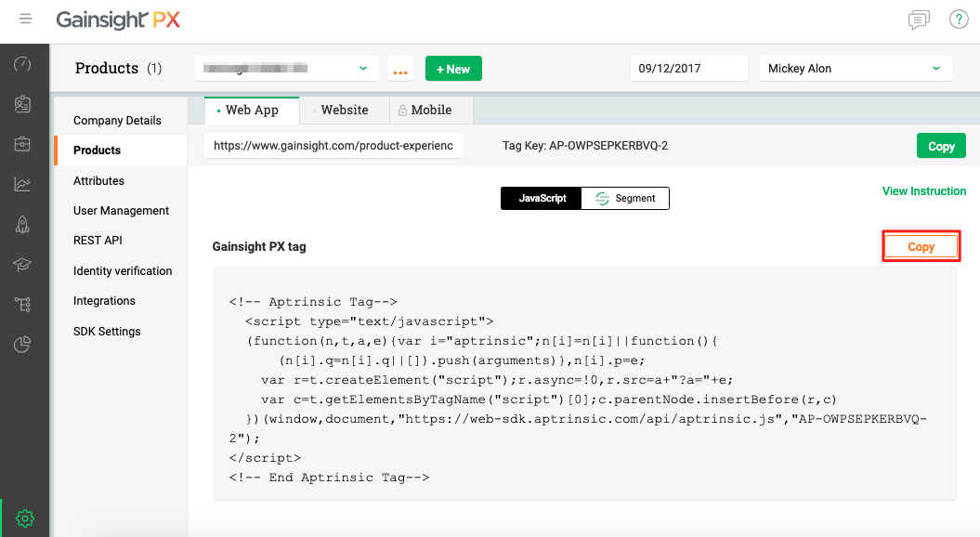Click the Products (1) page title
Screen dimensions: 980x537
[118, 68]
